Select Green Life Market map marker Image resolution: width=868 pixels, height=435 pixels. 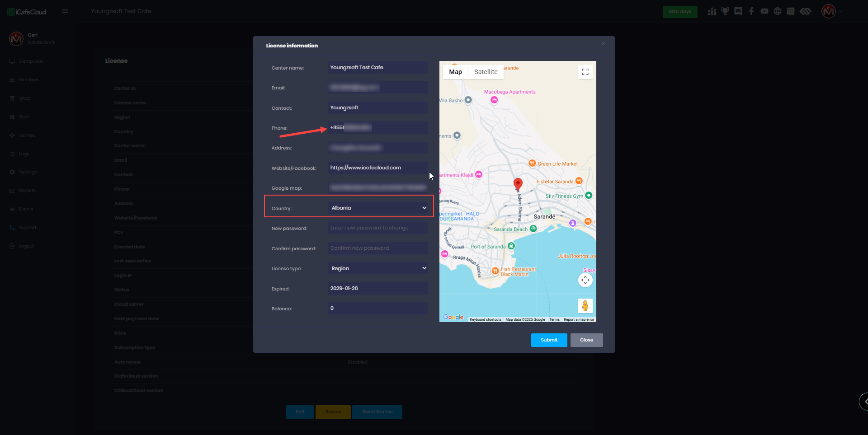(532, 164)
